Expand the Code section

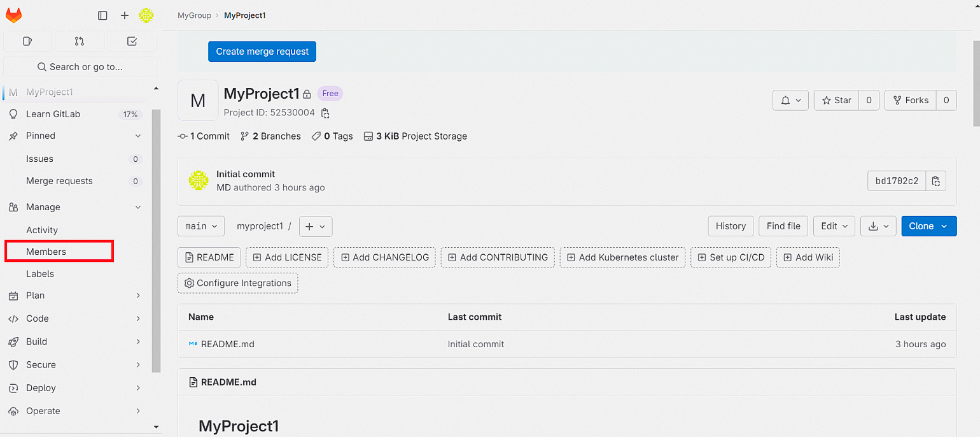(76, 319)
